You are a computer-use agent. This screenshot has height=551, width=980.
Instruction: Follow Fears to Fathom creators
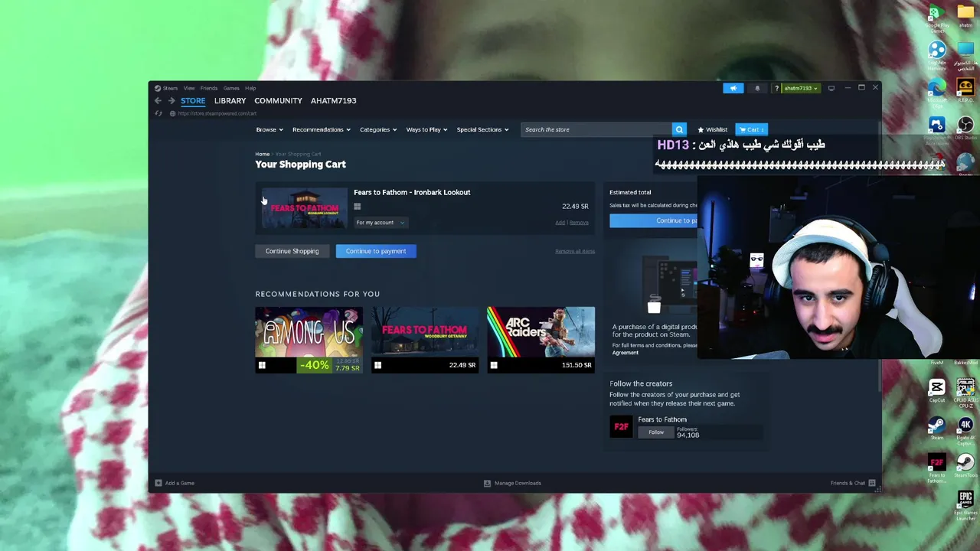point(656,432)
